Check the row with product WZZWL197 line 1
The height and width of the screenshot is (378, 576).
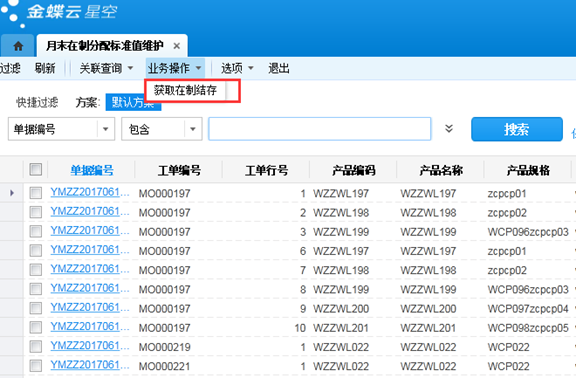pos(36,192)
